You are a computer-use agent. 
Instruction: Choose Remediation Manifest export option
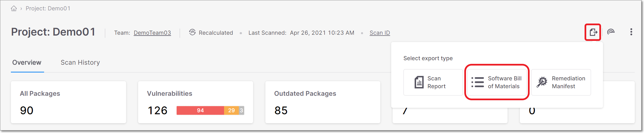tap(561, 82)
